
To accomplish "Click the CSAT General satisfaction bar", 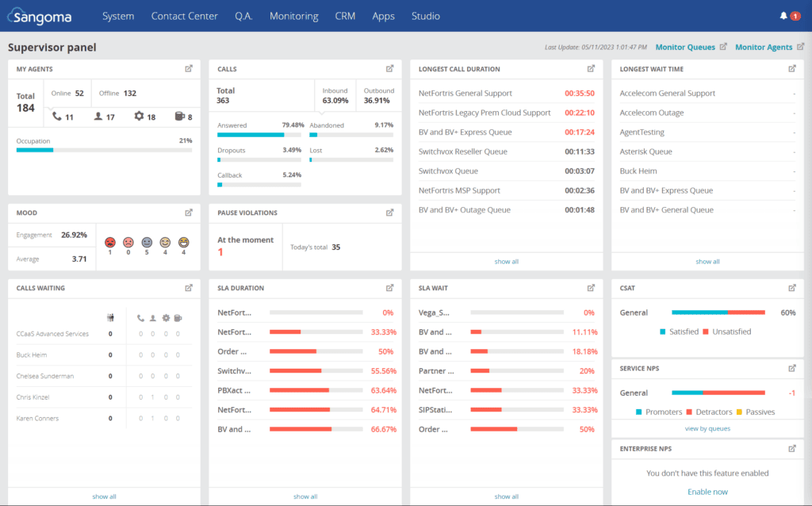I will click(718, 312).
